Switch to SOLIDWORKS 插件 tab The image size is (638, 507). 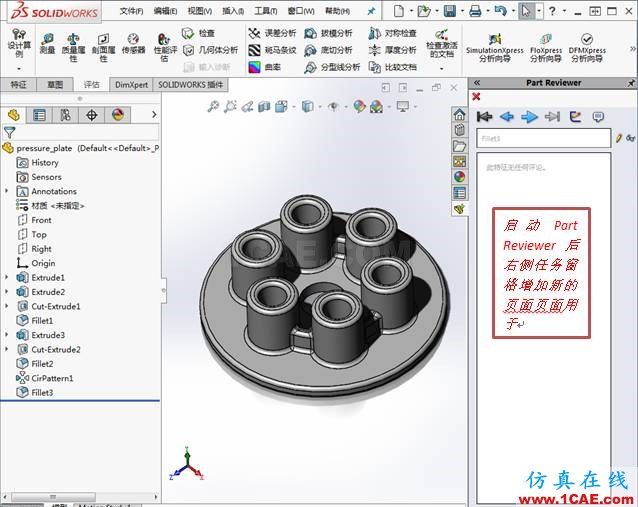190,85
